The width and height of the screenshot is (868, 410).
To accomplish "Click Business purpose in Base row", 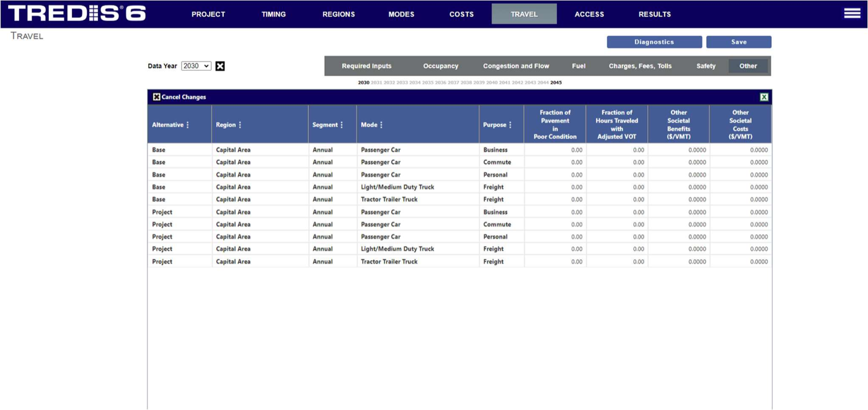I will tap(501, 150).
